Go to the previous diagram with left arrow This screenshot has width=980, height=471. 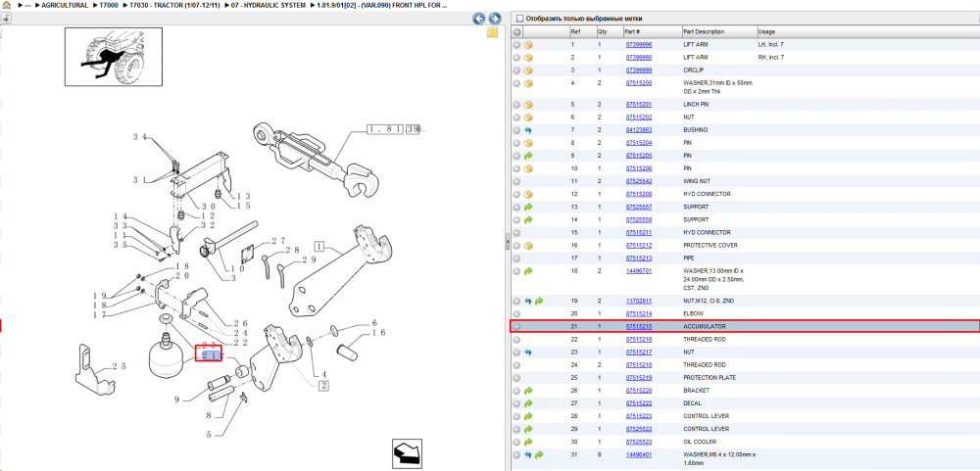coord(479,19)
